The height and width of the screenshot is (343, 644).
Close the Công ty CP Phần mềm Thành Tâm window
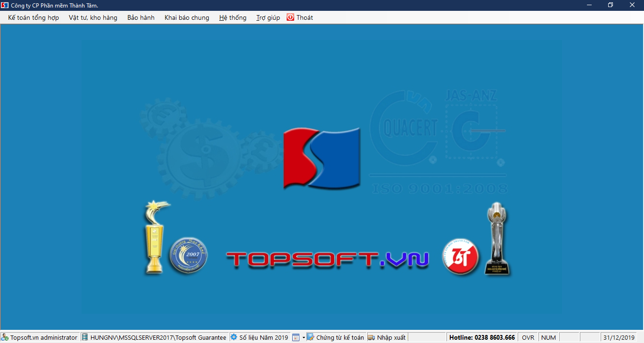(x=632, y=5)
